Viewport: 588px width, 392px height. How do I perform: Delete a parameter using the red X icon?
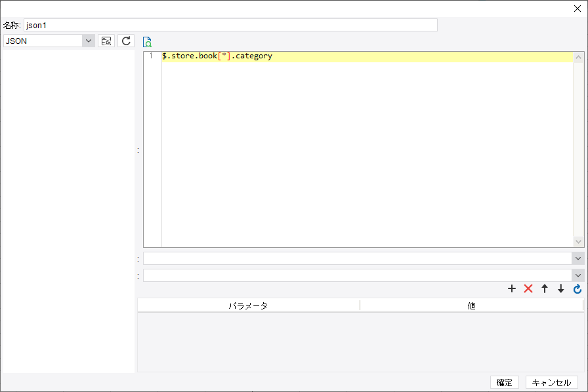(x=528, y=288)
